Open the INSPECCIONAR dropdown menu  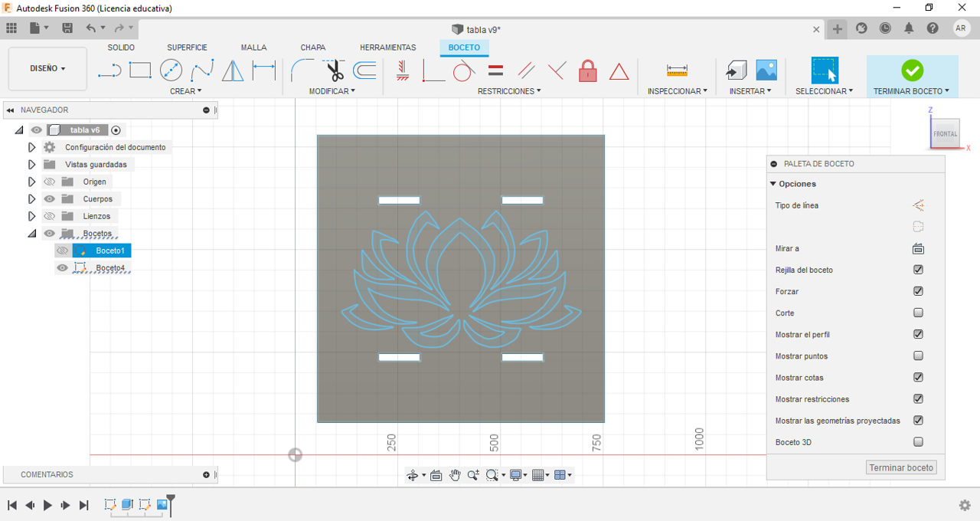678,91
